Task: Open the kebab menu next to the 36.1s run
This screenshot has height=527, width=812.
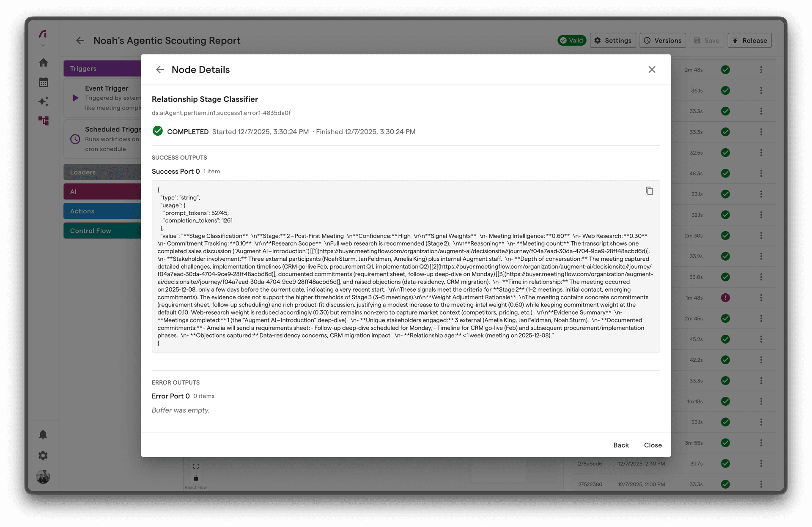Action: [x=761, y=90]
